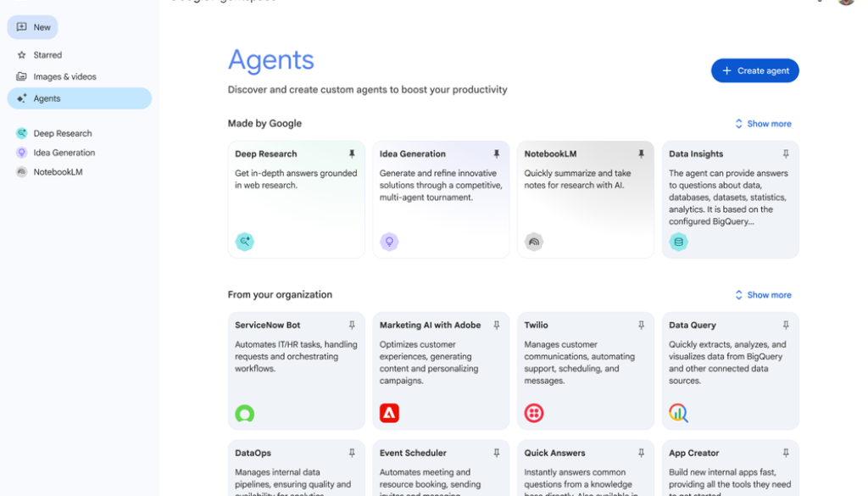Screen dimensions: 868x496
Task: Click the Data Query chart icon
Action: click(678, 413)
